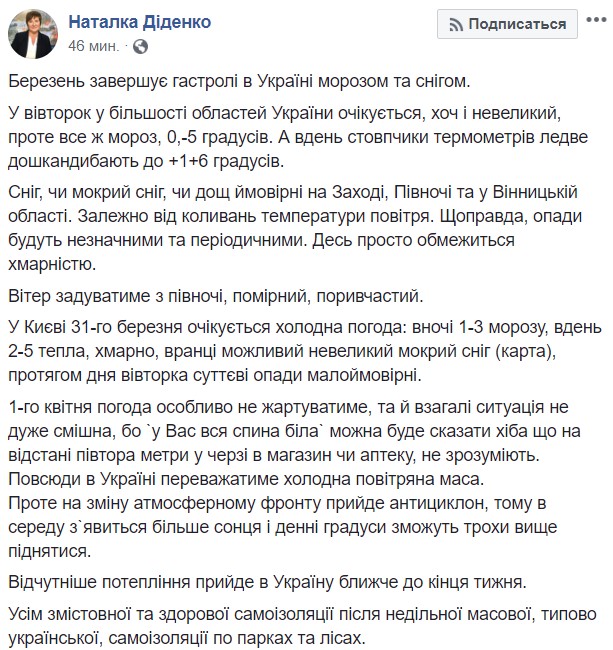Open the three-dot post options menu
The height and width of the screenshot is (650, 613).
[596, 19]
